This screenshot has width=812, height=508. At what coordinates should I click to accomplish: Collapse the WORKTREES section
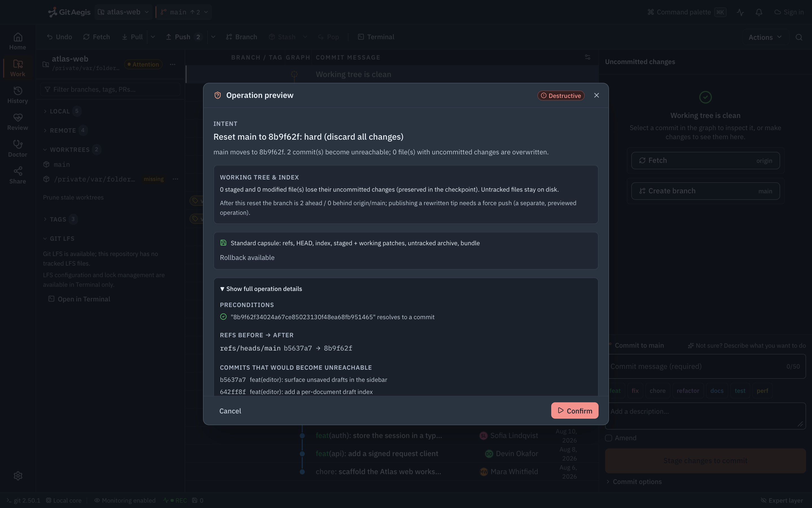(x=72, y=150)
